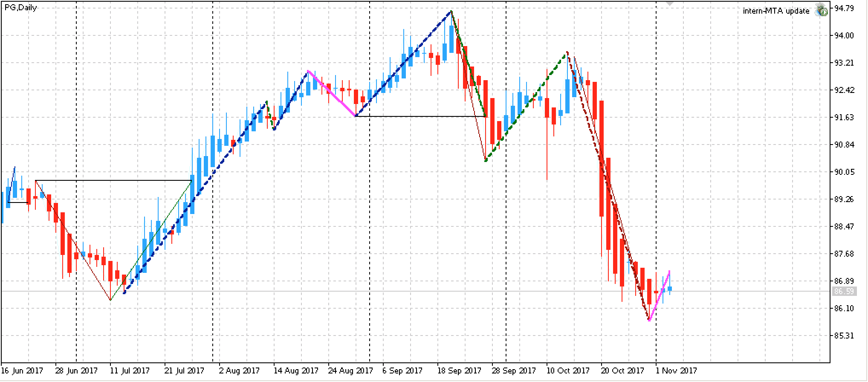Click the 11 Jul 2017 date label

click(x=130, y=370)
